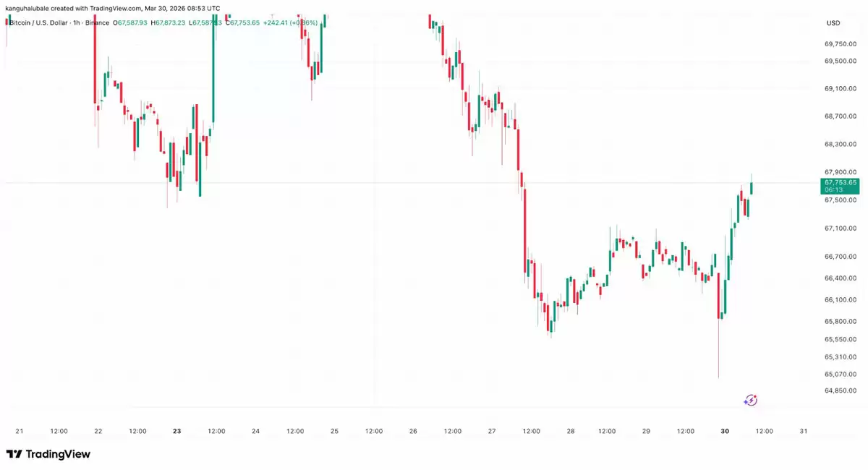
Task: Click the 67,100.00 price axis label
Action: tap(840, 228)
